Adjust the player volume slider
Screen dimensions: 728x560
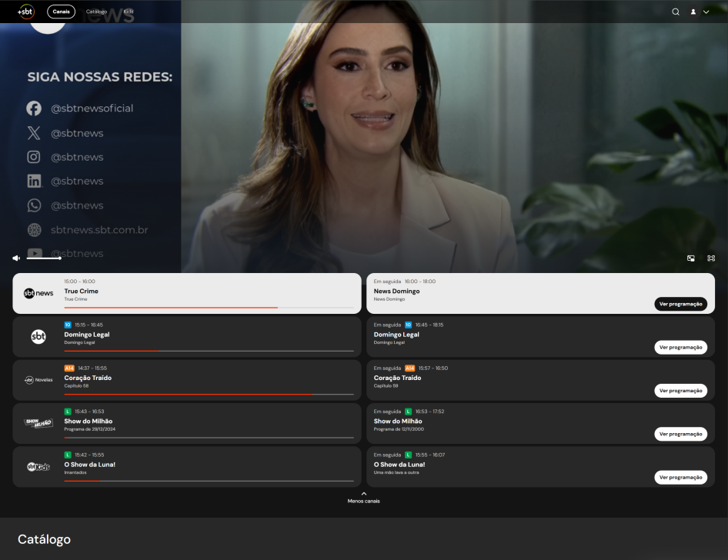[44, 258]
